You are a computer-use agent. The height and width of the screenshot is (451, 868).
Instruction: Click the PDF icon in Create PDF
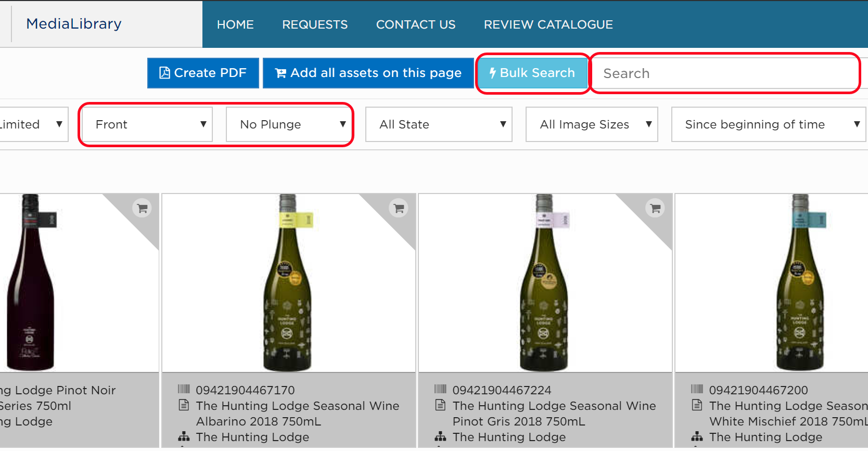(164, 73)
